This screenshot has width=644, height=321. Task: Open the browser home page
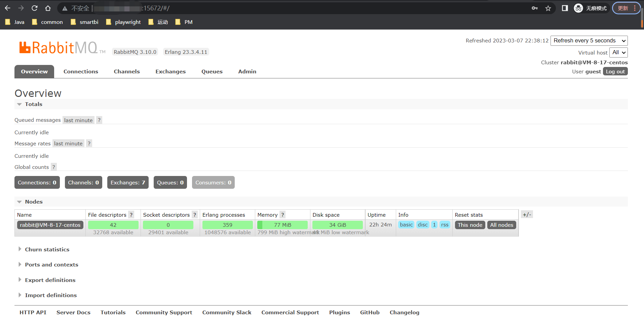48,8
